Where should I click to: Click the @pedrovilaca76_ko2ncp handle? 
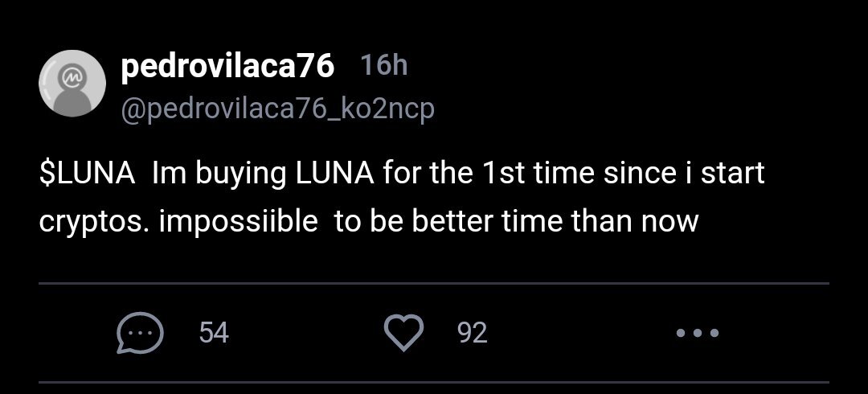[278, 109]
